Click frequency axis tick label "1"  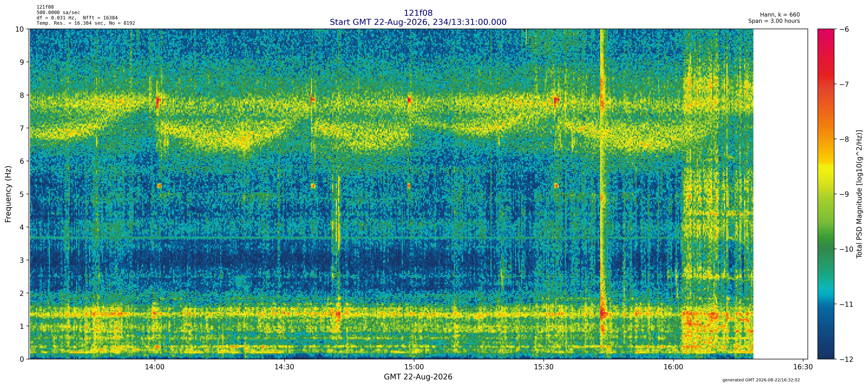click(x=22, y=326)
